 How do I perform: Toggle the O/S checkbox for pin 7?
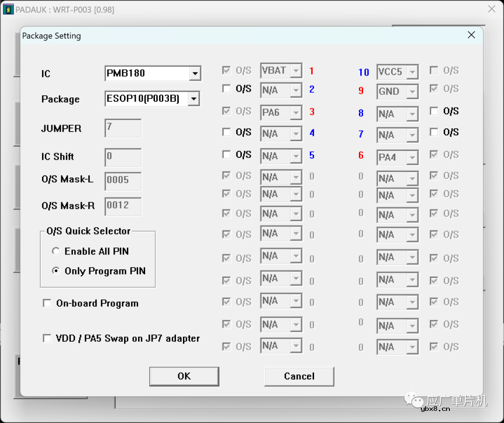(x=434, y=133)
